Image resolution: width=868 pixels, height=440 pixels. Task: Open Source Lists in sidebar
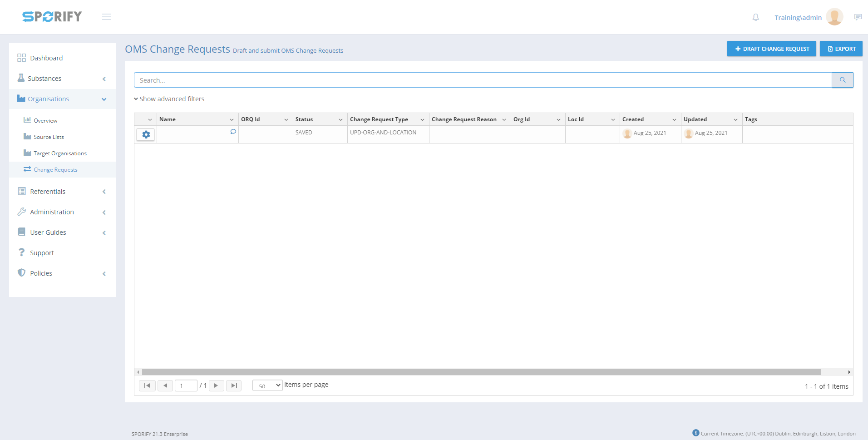49,137
